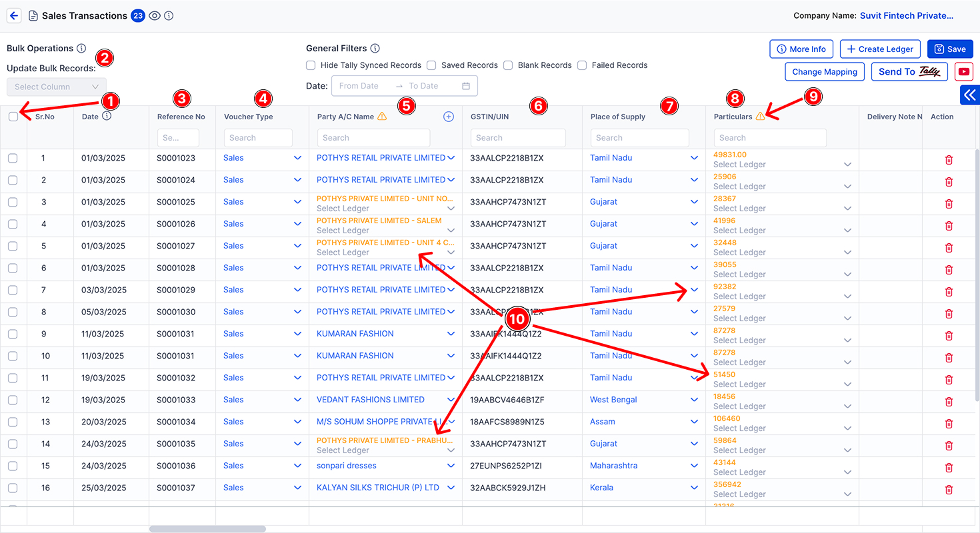980x533 pixels.
Task: Delete row 1 S0001023 with trash icon
Action: coord(949,160)
